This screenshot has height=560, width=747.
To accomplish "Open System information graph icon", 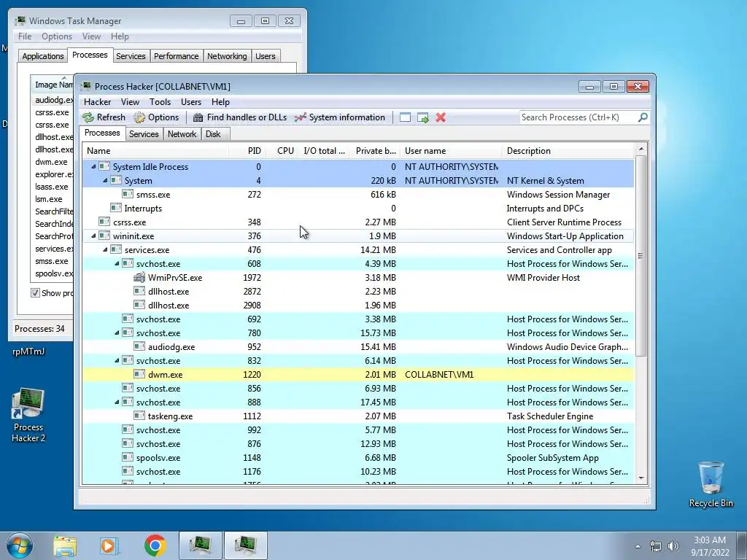I will [x=300, y=117].
